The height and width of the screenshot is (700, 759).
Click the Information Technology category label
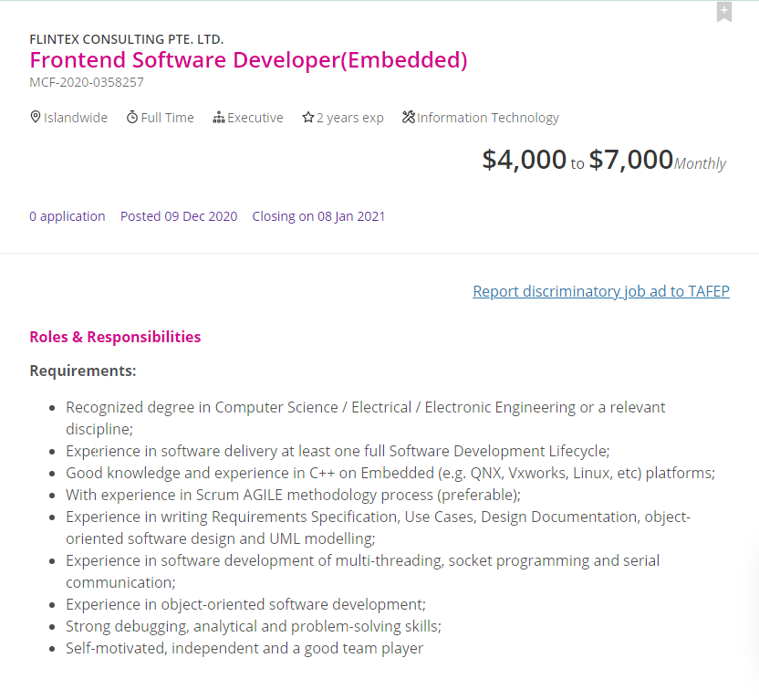pyautogui.click(x=488, y=118)
